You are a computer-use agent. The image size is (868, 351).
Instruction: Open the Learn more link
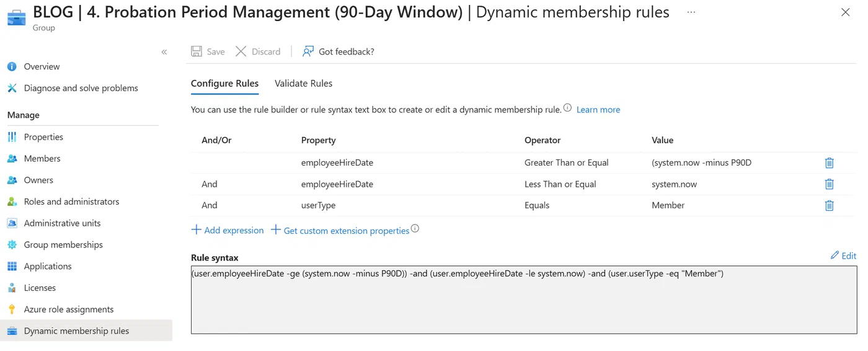pyautogui.click(x=598, y=110)
